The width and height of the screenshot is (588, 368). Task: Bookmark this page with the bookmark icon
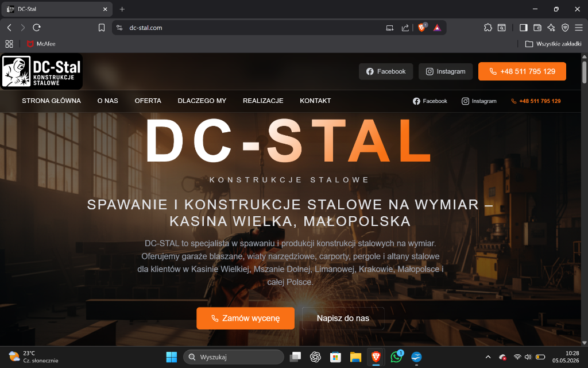coord(102,28)
